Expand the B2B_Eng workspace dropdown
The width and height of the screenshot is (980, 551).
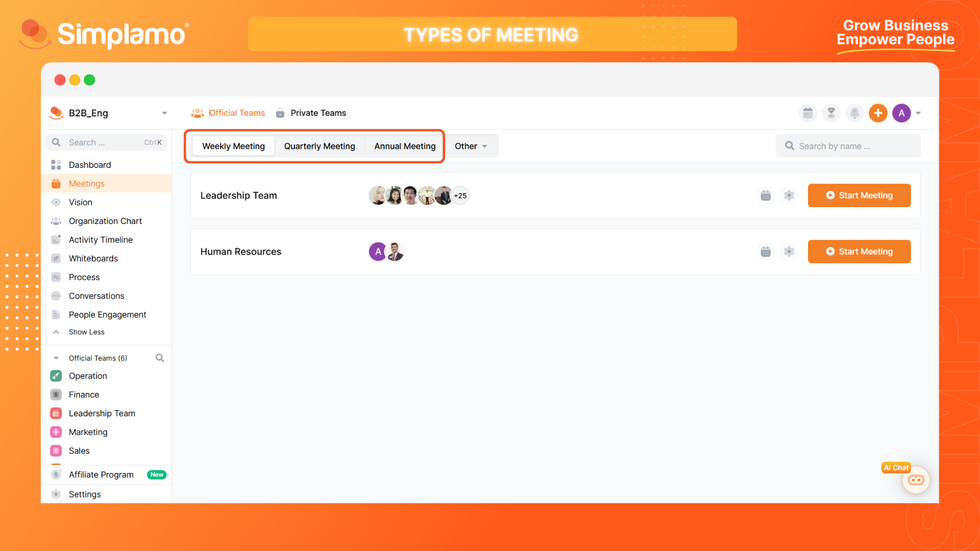click(x=164, y=113)
